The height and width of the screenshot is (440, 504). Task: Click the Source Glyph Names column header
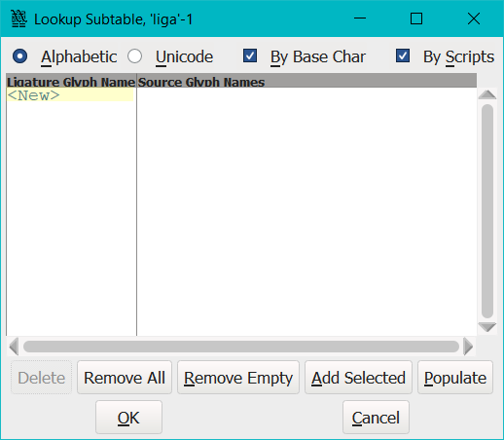306,81
